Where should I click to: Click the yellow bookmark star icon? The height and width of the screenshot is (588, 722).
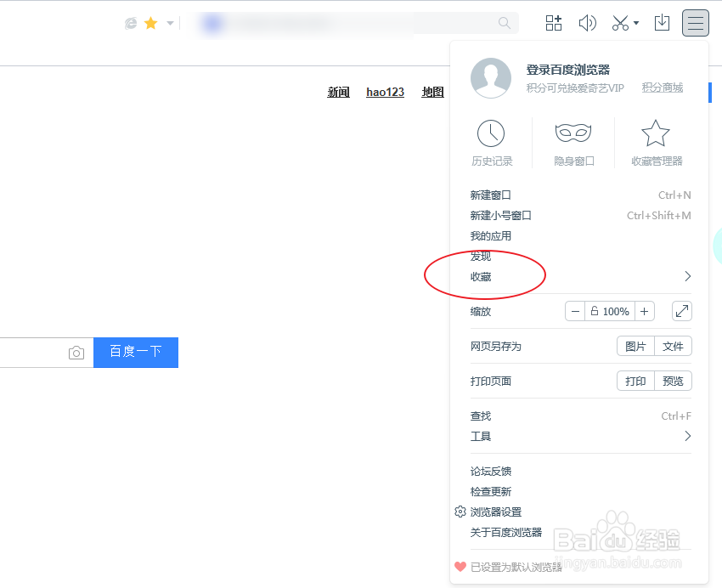(150, 23)
